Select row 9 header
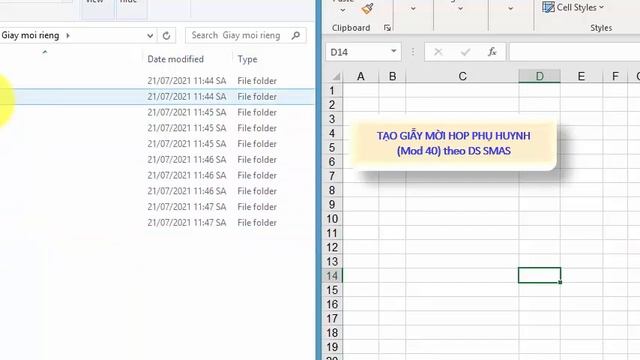Viewport: 640px width, 360px height. [332, 204]
